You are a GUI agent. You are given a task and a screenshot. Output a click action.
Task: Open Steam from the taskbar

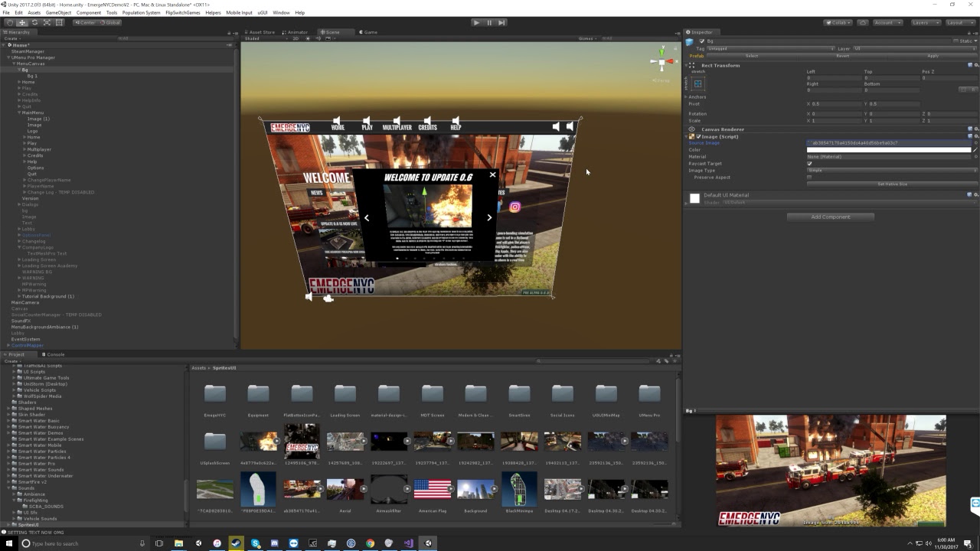tap(236, 543)
